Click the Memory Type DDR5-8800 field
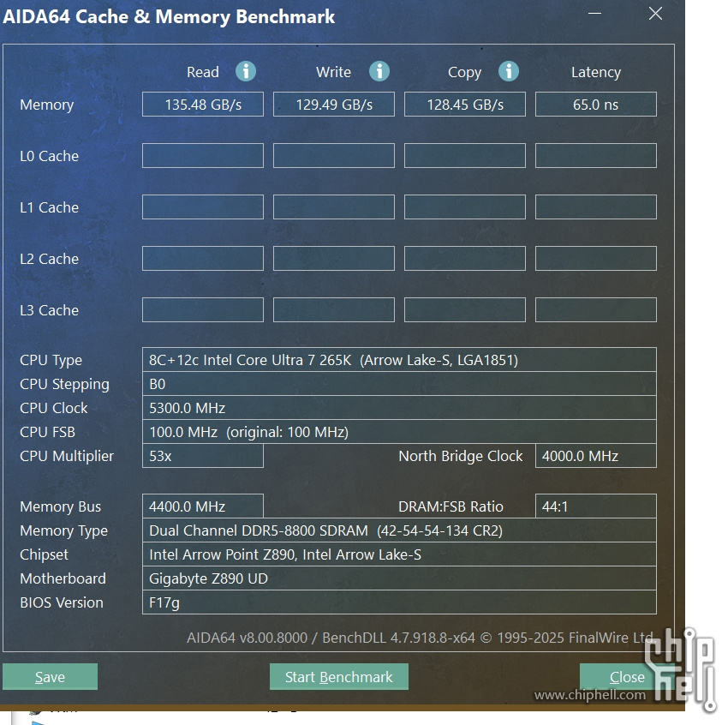 pos(399,530)
